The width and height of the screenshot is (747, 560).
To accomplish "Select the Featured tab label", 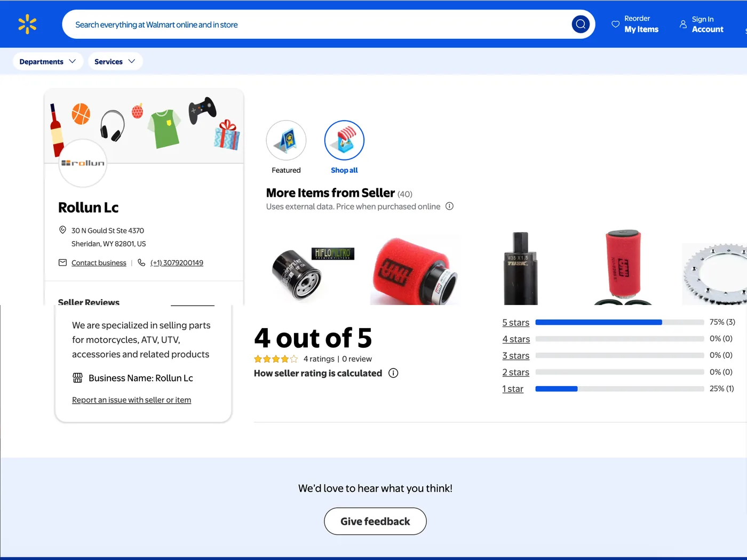I will 286,170.
